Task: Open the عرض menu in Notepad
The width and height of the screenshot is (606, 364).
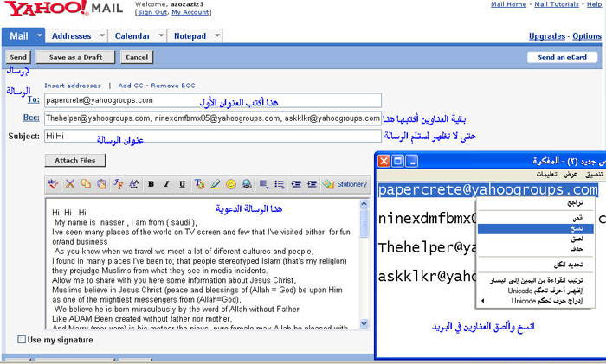Action: tap(571, 175)
